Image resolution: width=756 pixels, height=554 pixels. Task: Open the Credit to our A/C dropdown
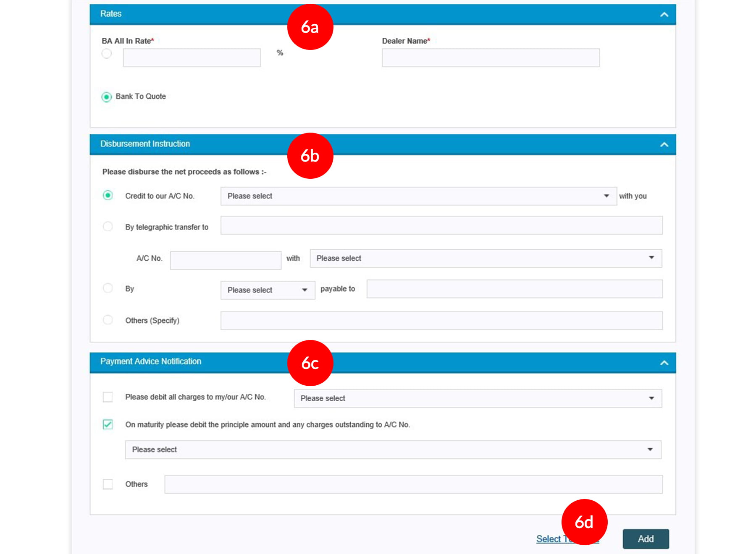tap(418, 196)
